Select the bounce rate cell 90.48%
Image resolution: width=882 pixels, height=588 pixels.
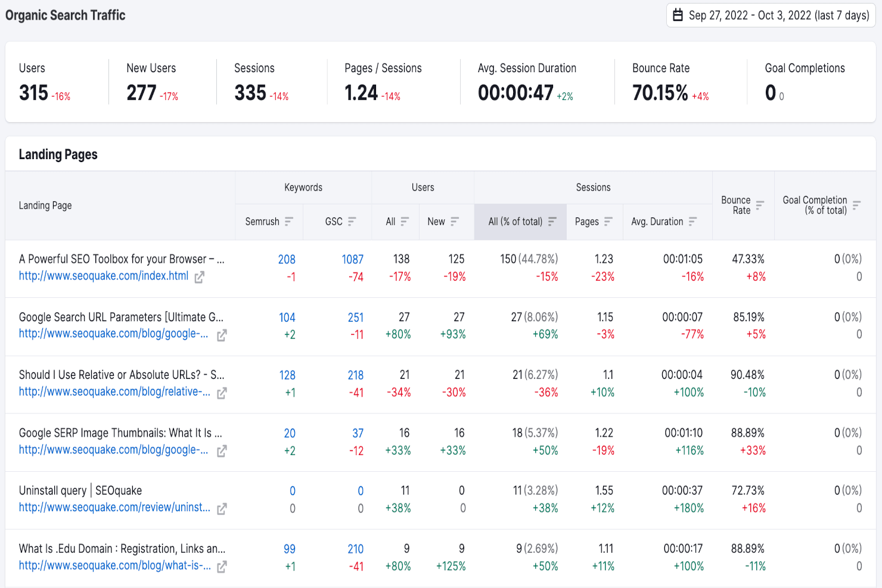[x=747, y=375]
